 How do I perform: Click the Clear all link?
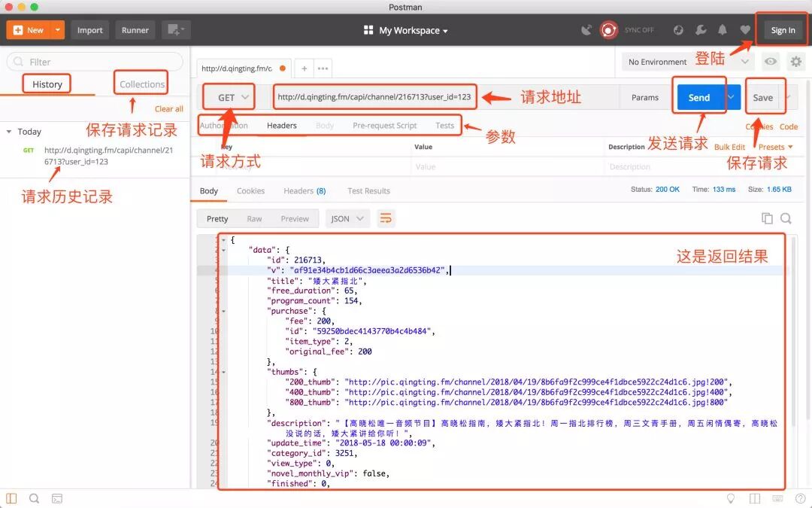click(169, 109)
